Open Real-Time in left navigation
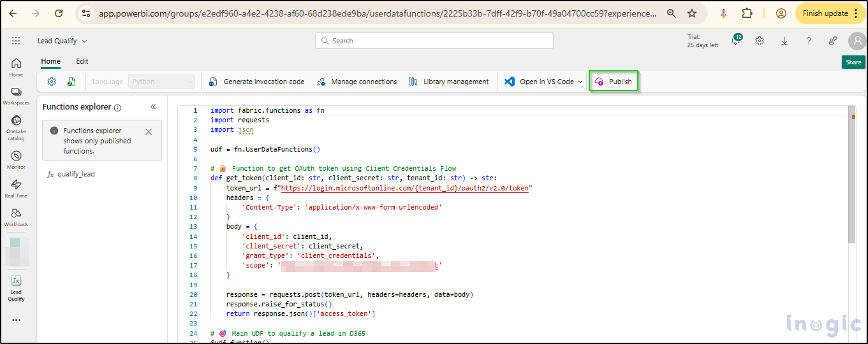The width and height of the screenshot is (868, 344). [x=16, y=188]
